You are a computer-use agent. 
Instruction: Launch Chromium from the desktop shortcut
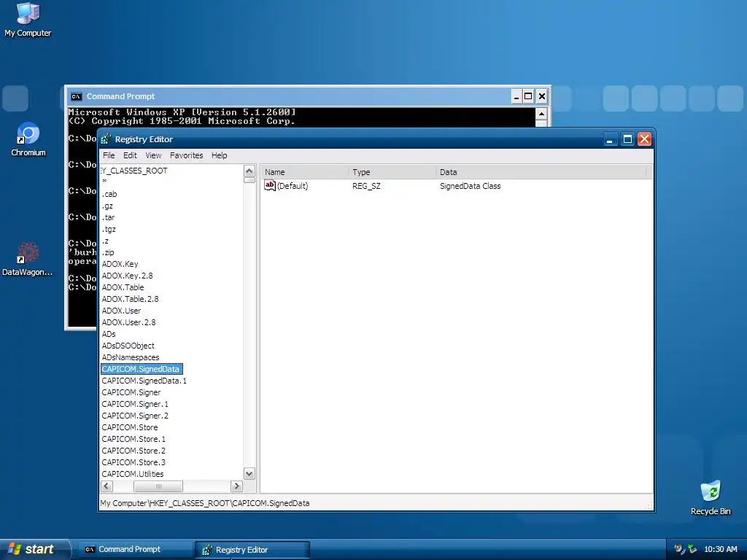click(x=28, y=139)
